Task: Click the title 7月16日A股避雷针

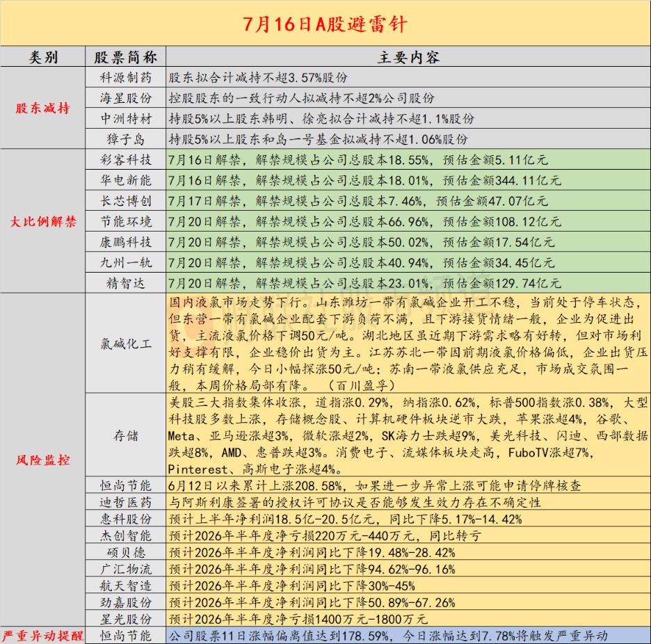Action: point(325,24)
